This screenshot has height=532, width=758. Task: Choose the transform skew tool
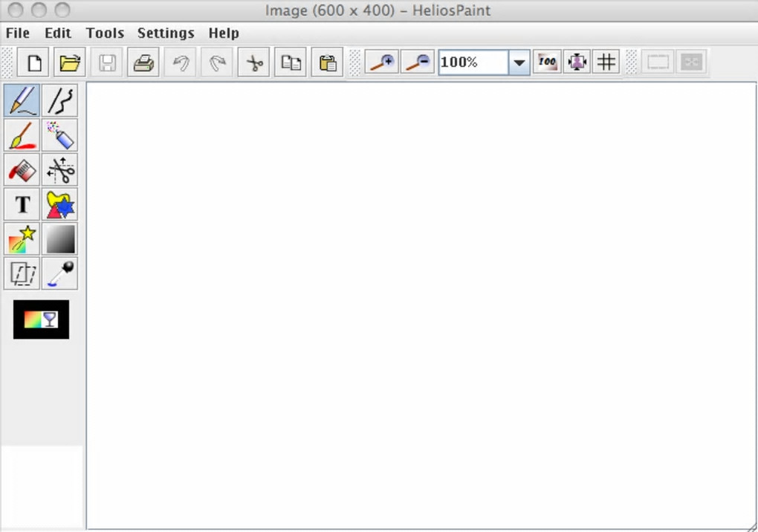point(22,274)
